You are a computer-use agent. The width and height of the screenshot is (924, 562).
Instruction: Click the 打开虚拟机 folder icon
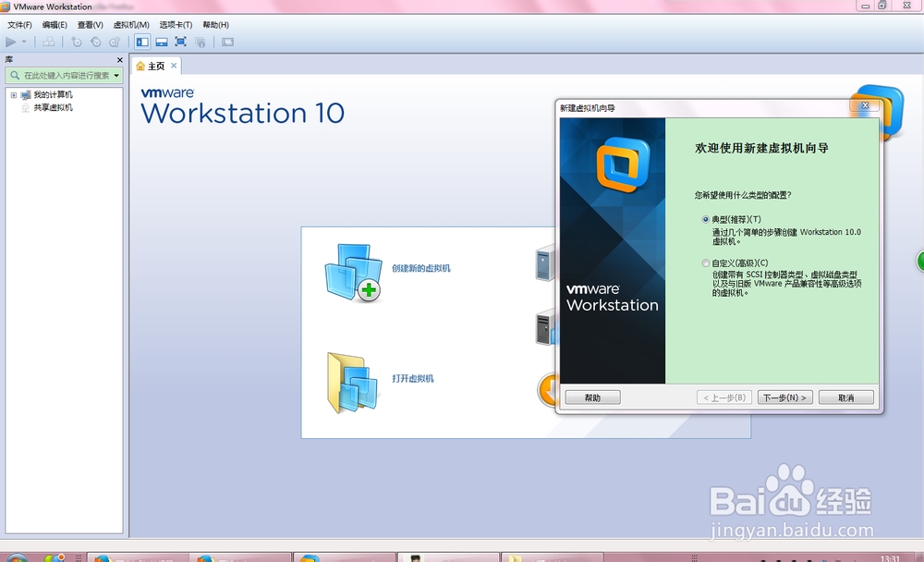(352, 382)
